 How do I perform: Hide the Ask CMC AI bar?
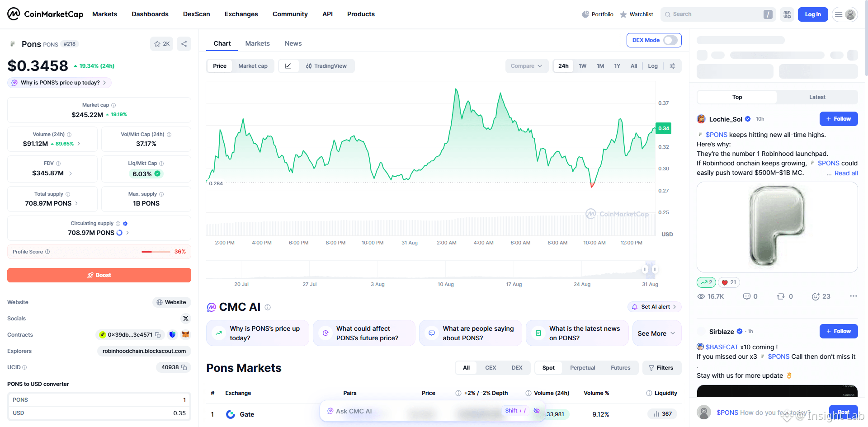coord(537,411)
